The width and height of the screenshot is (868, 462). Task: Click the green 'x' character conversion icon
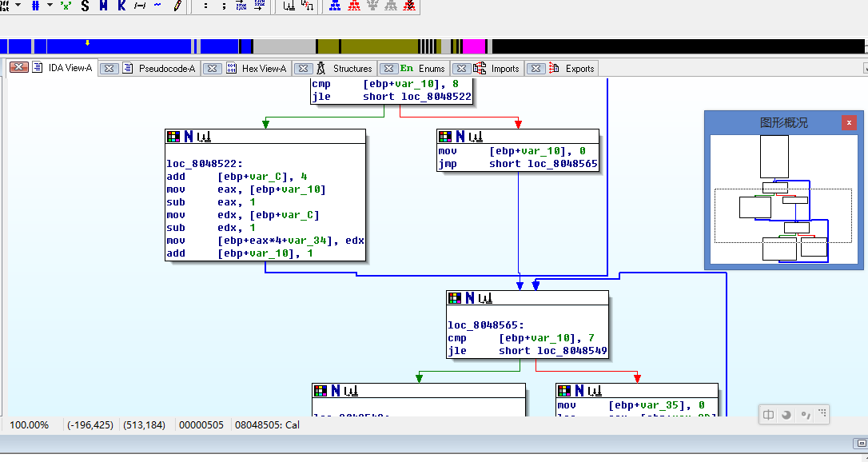66,6
